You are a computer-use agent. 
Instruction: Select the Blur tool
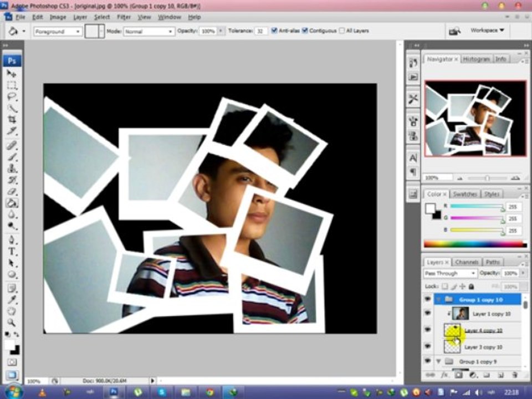12,214
